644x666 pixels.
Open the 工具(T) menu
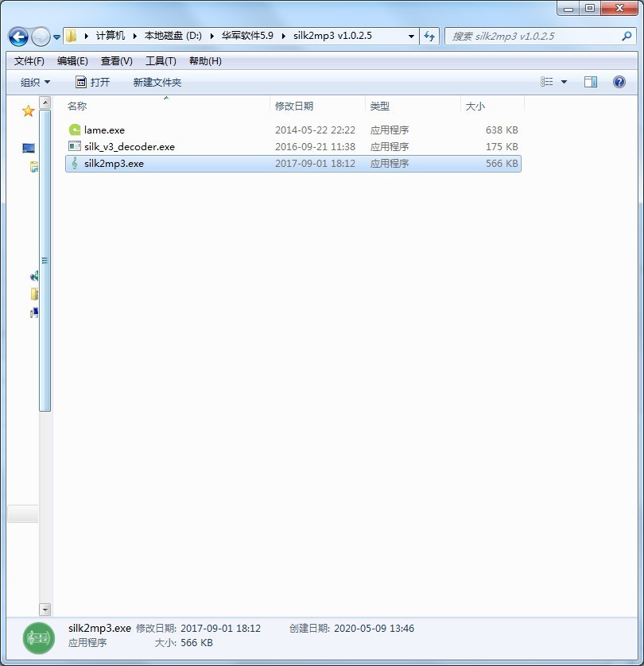click(161, 60)
